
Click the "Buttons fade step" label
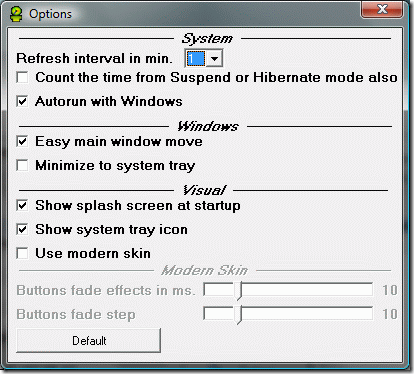[76, 315]
